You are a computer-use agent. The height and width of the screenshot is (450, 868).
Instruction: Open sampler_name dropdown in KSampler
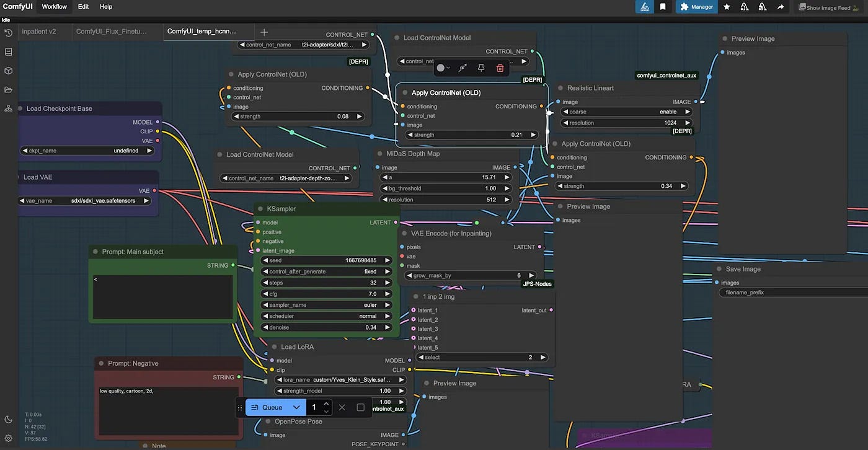pos(326,305)
